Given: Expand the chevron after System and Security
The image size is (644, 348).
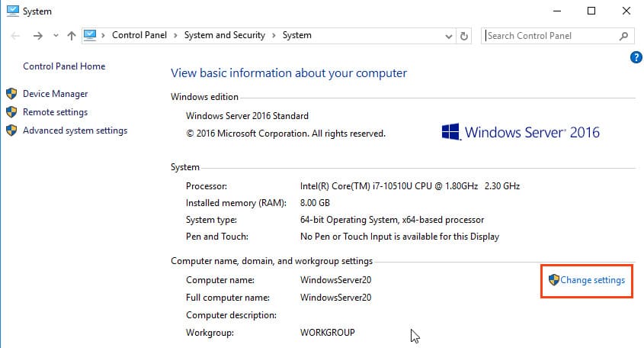Looking at the screenshot, I should click(274, 35).
